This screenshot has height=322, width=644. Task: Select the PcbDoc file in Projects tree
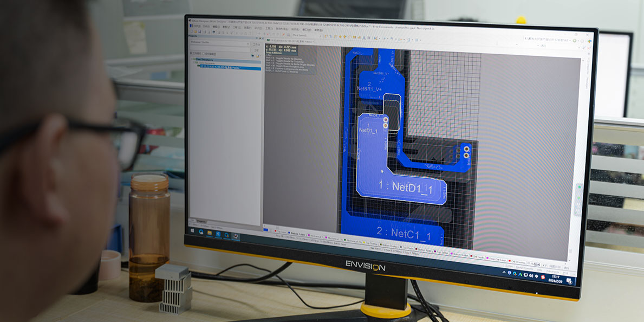point(230,67)
